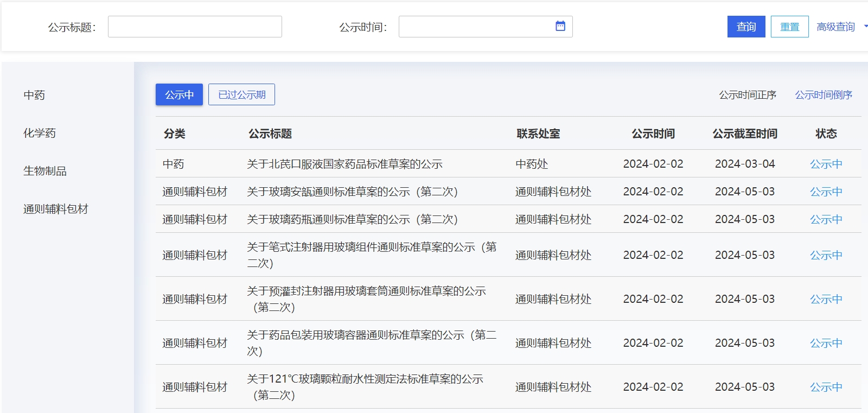Screen dimensions: 868x413
Task: Choose 通则辅料包材 in the left sidebar
Action: point(56,209)
